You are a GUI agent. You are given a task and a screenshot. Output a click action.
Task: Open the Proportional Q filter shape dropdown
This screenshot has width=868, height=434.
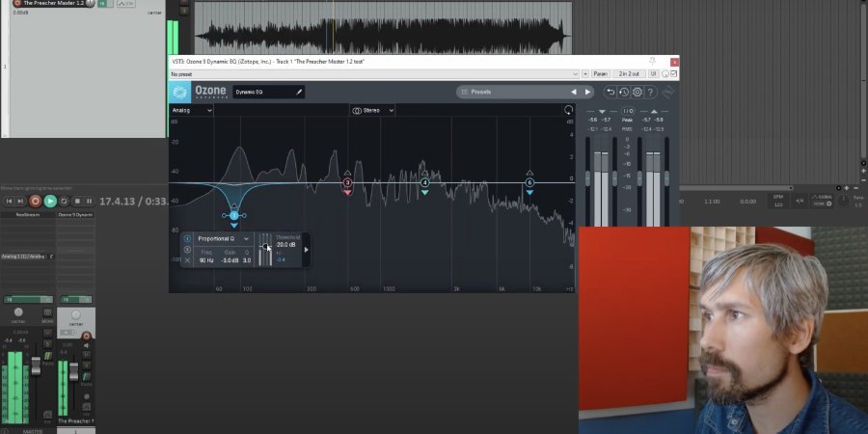coord(223,238)
